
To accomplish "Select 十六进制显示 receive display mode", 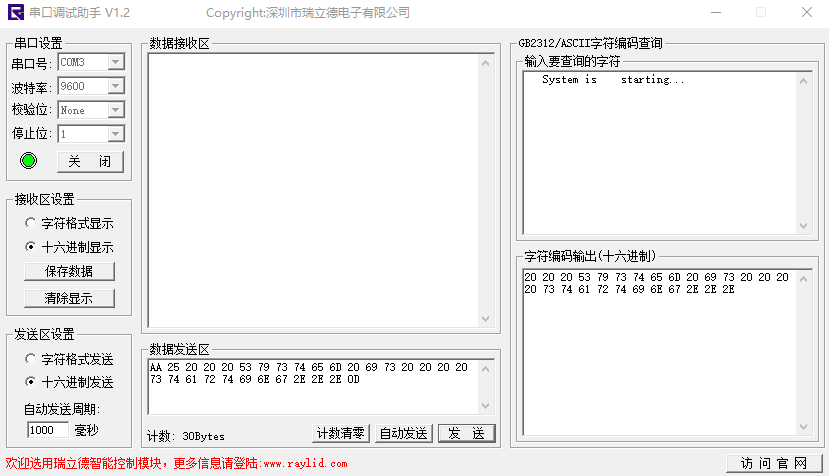I will 31,247.
